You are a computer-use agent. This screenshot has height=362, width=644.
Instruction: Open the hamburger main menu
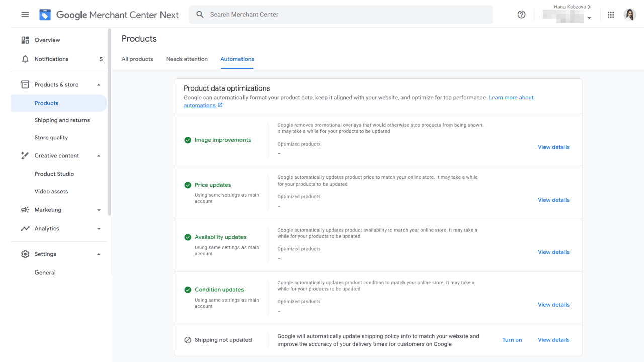coord(25,15)
